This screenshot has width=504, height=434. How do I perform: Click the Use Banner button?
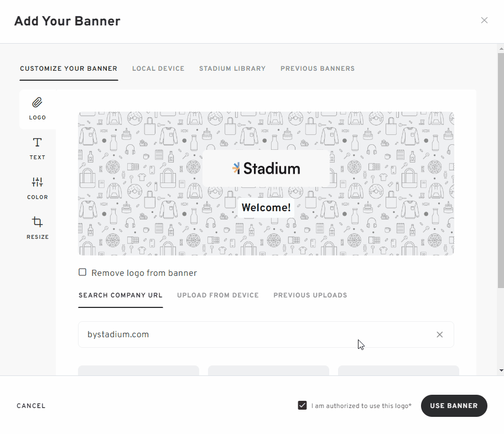tap(454, 406)
